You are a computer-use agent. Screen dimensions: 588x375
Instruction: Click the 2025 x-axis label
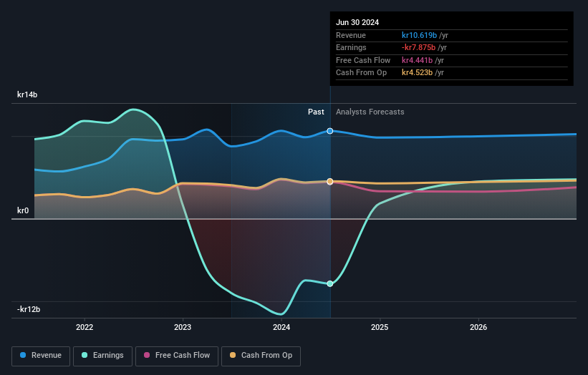tap(380, 327)
